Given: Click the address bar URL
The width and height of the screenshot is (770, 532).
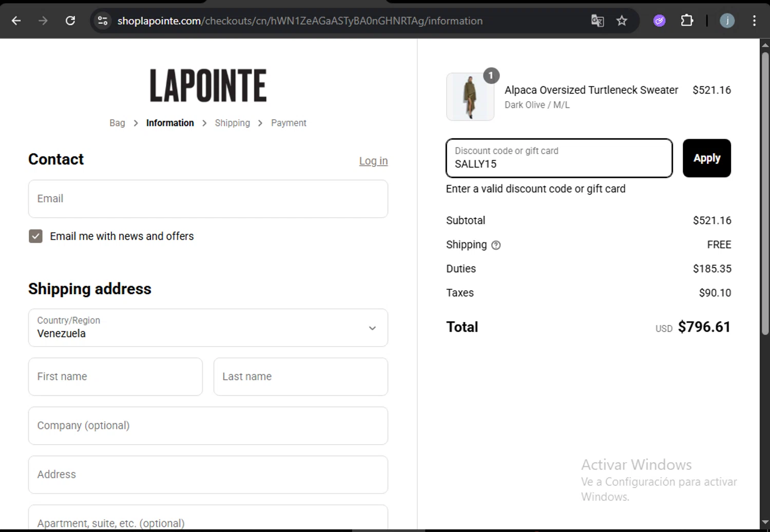Looking at the screenshot, I should (x=300, y=21).
